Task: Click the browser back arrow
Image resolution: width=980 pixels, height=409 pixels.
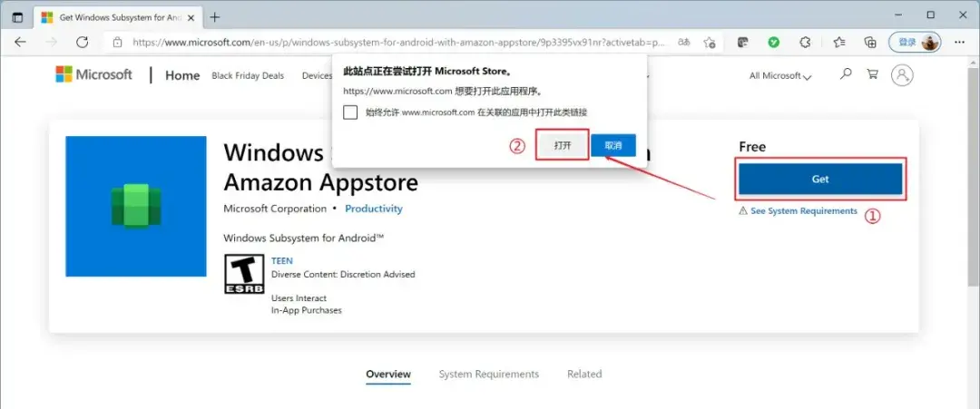Action: (x=21, y=42)
